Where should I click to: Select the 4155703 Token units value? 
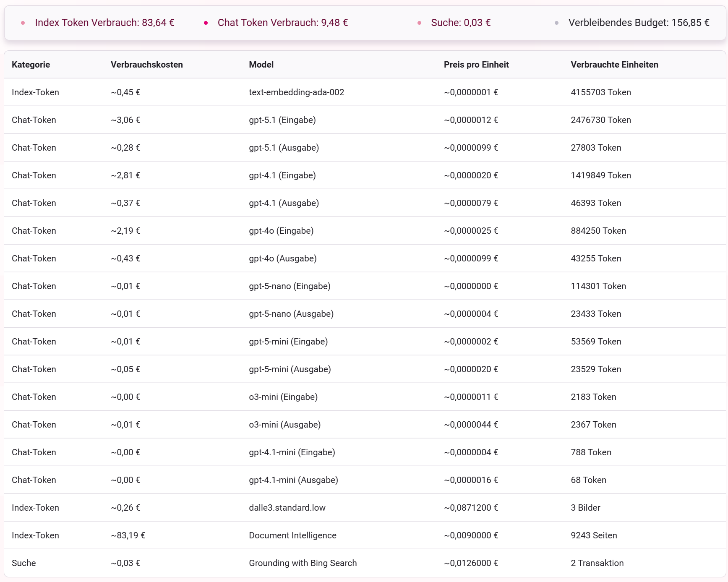[601, 92]
